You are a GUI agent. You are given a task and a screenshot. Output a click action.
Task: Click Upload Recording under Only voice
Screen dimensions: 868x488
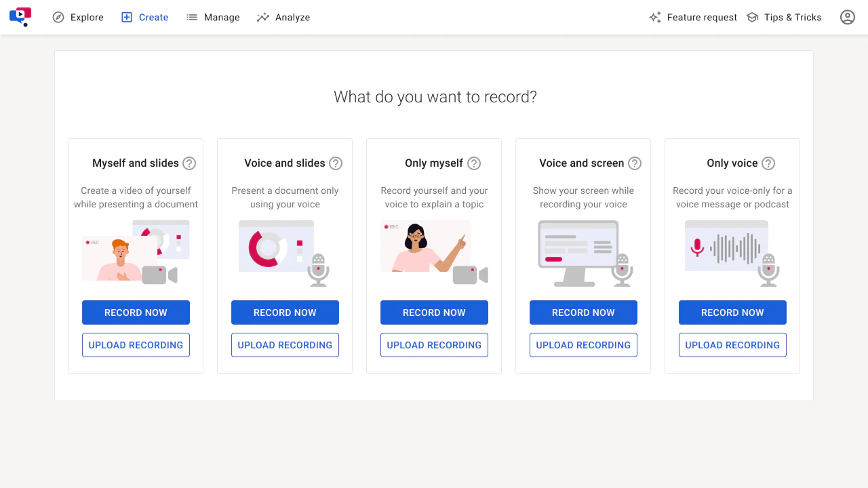click(x=732, y=345)
